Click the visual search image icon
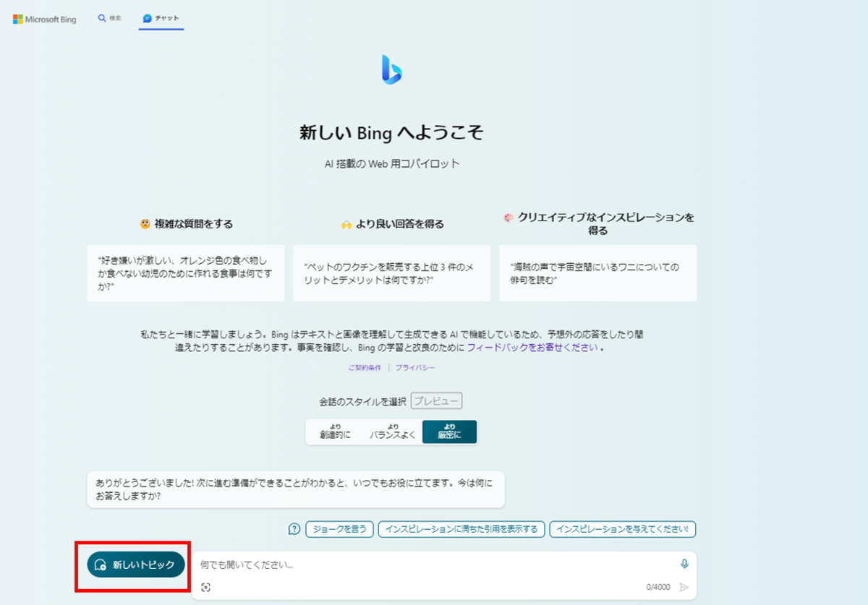Screen dimensions: 868x605 [206, 588]
